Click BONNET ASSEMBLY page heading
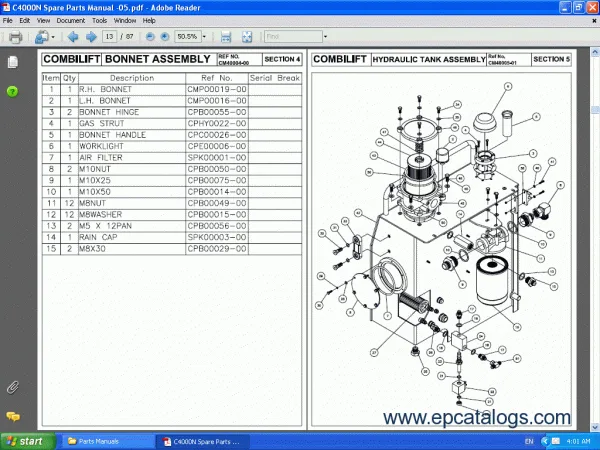 (x=158, y=59)
